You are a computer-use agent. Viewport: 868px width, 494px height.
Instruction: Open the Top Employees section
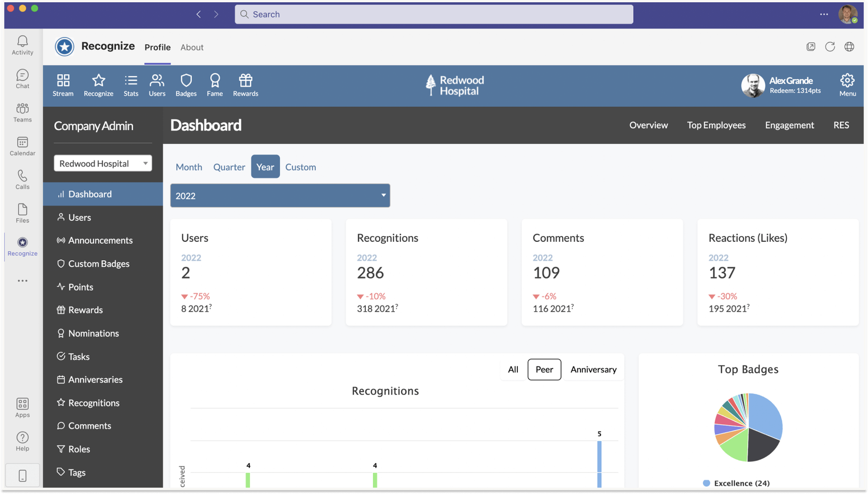click(716, 125)
